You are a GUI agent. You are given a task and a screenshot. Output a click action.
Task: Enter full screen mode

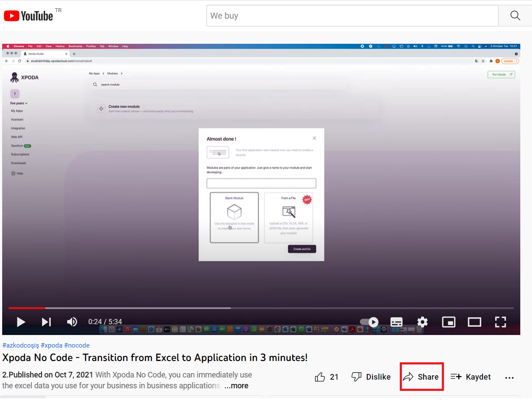coord(500,322)
